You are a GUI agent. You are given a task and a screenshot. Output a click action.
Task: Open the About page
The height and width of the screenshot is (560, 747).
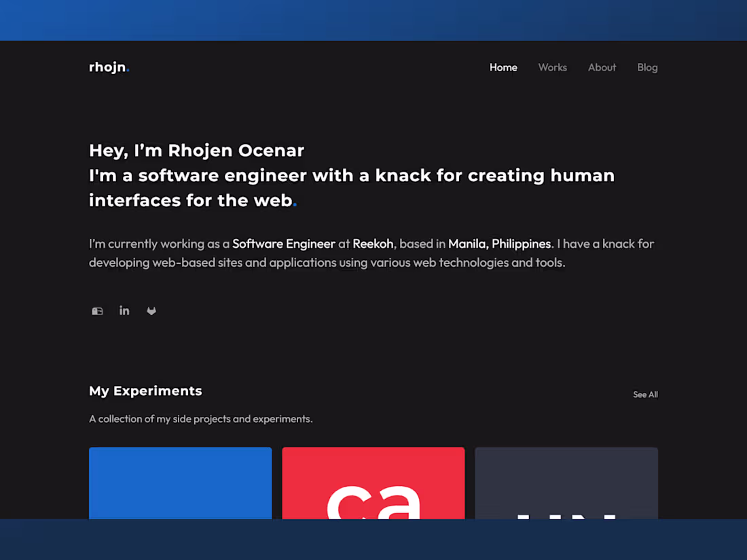602,67
